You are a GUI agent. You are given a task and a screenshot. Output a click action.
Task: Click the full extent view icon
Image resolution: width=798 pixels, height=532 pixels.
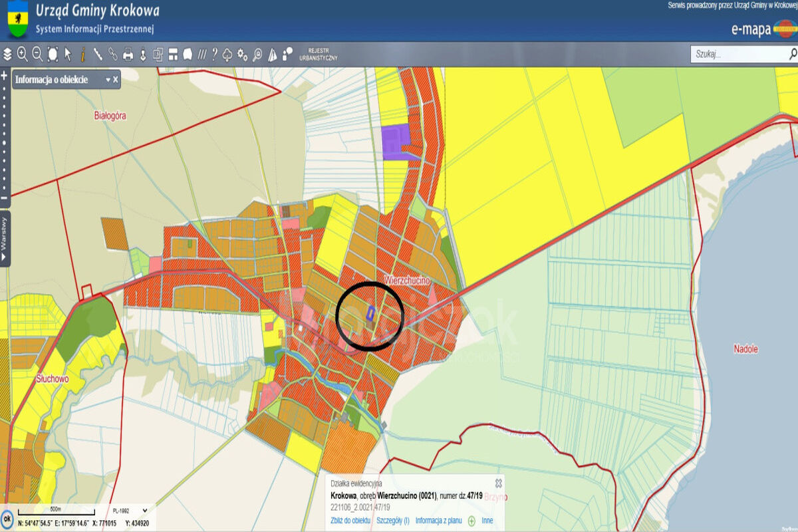[x=53, y=54]
